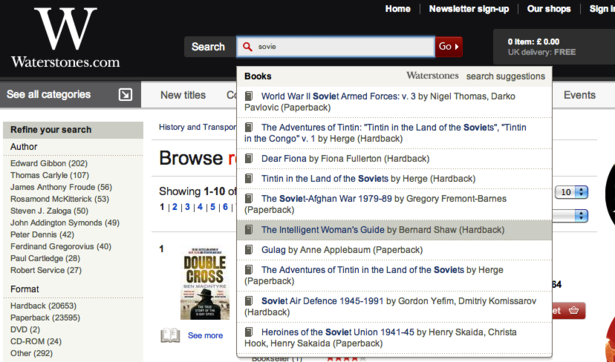Screen dimensions: 615x362
Task: Click the arrow icon beside See all categories
Action: pos(126,95)
